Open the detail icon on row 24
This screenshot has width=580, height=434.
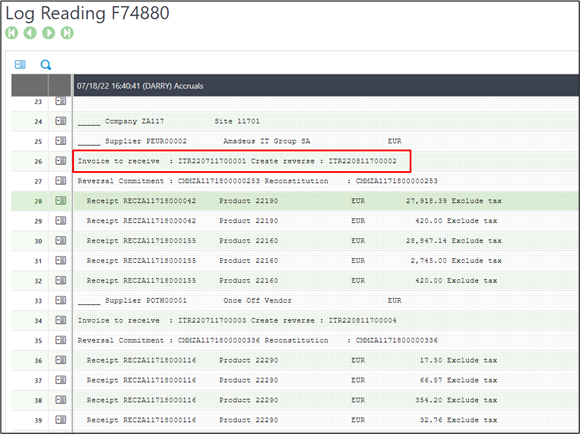coord(61,121)
